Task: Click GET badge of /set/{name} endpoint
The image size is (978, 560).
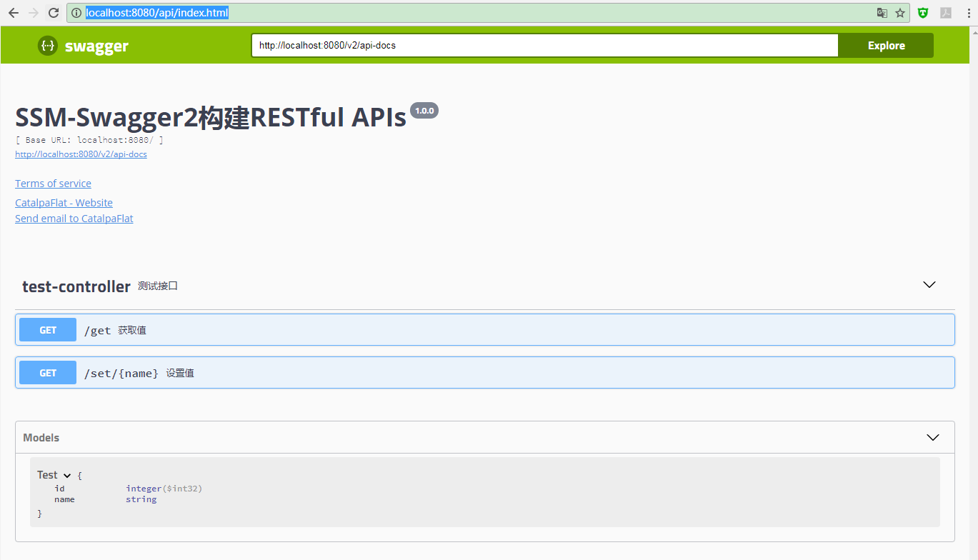Action: pyautogui.click(x=48, y=373)
